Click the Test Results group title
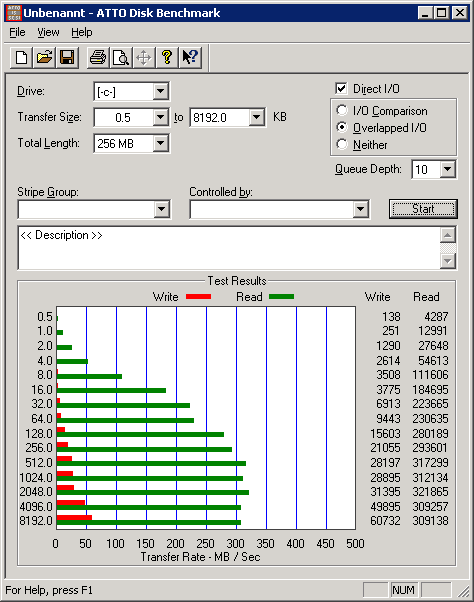The height and width of the screenshot is (602, 474). coord(237,281)
